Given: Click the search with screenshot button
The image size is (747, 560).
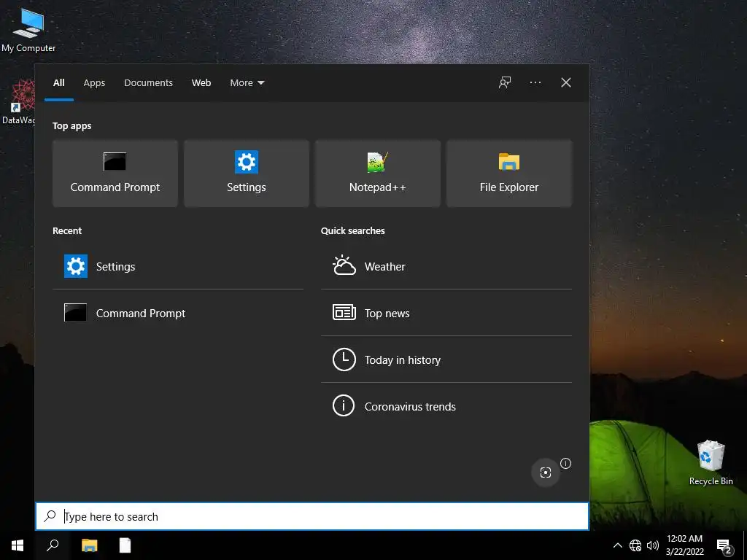Looking at the screenshot, I should [x=546, y=472].
